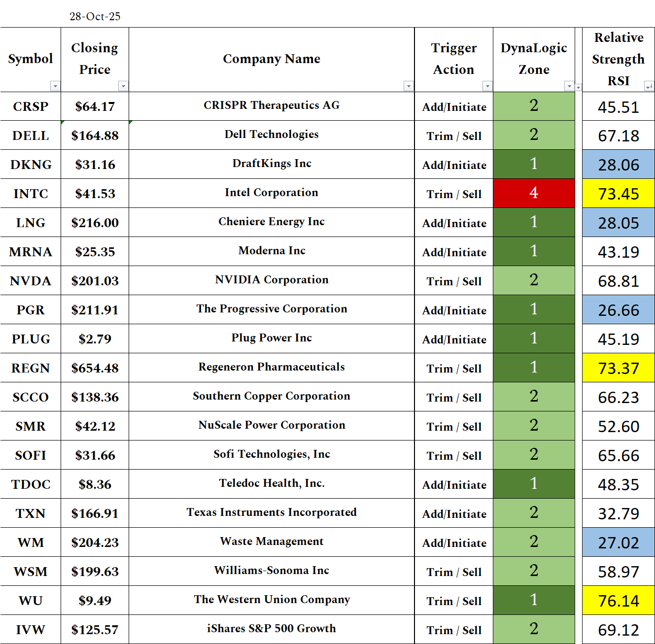The width and height of the screenshot is (655, 644).
Task: Click IVW closing price $125.57
Action: [95, 629]
